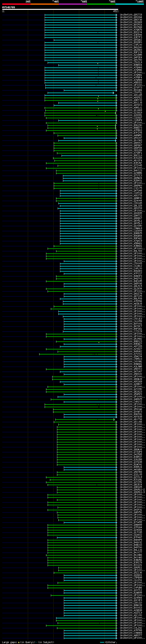The width and height of the screenshot is (146, 644).
Task: Click hit label UniRef100_Q9JJ66
Action: [131, 422]
